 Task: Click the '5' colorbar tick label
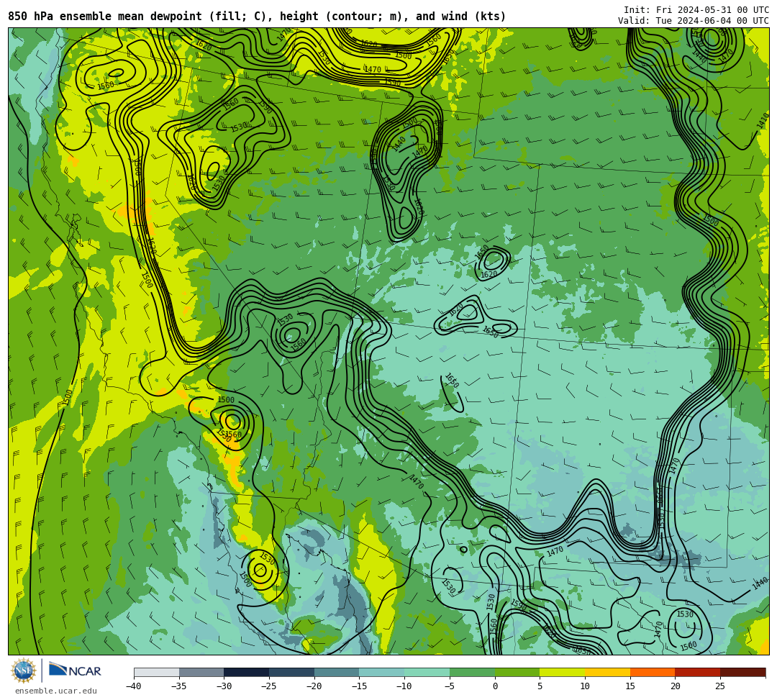click(x=540, y=686)
